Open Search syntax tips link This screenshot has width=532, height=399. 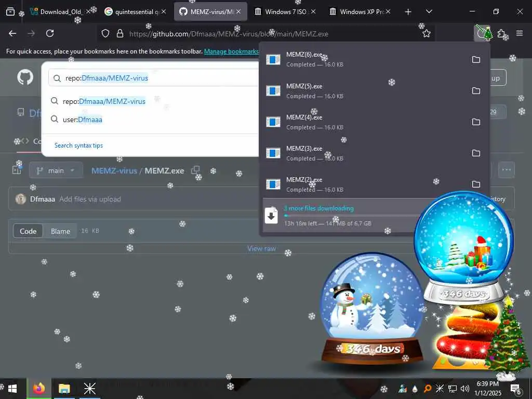[x=79, y=145]
